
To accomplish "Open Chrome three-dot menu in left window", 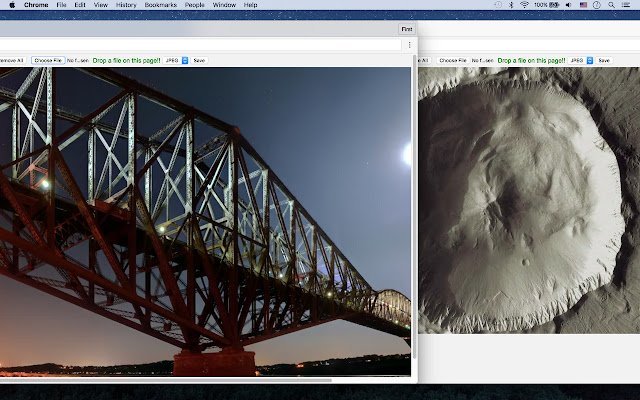I will [x=409, y=45].
